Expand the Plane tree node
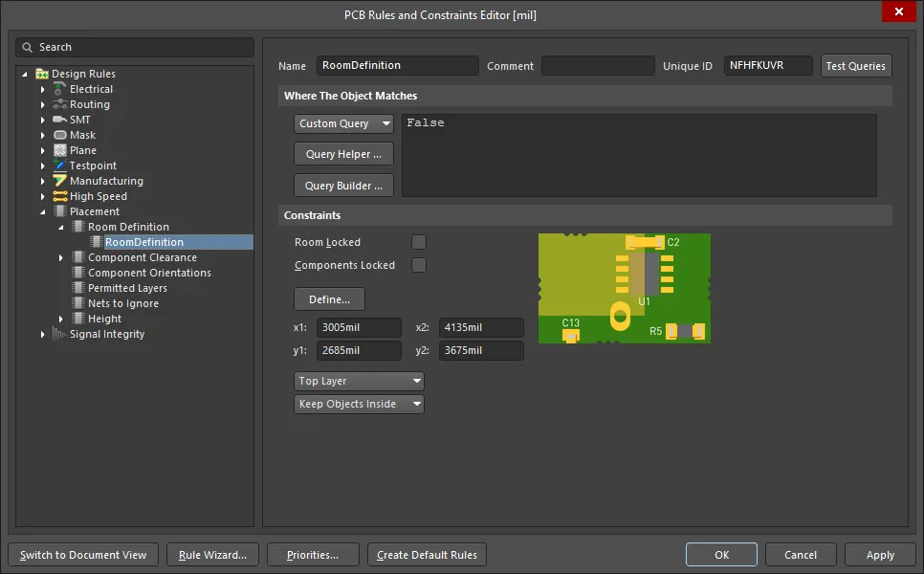The image size is (924, 574). click(42, 151)
